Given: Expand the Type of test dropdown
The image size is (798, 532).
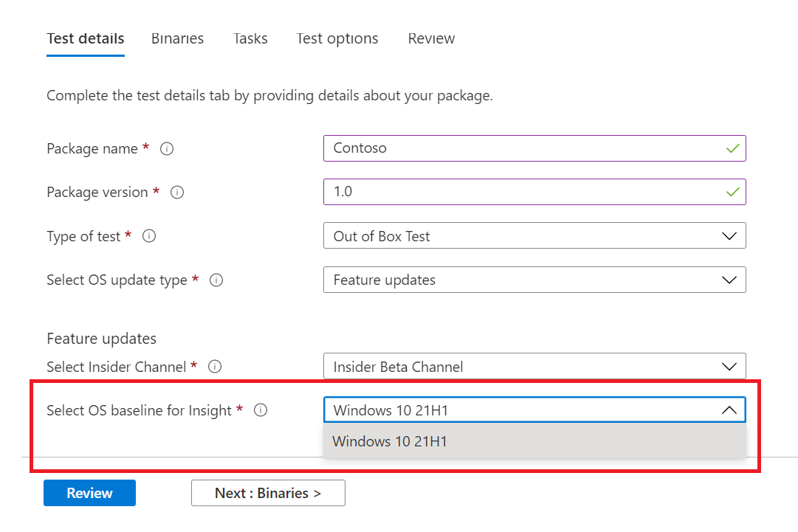Looking at the screenshot, I should 534,235.
